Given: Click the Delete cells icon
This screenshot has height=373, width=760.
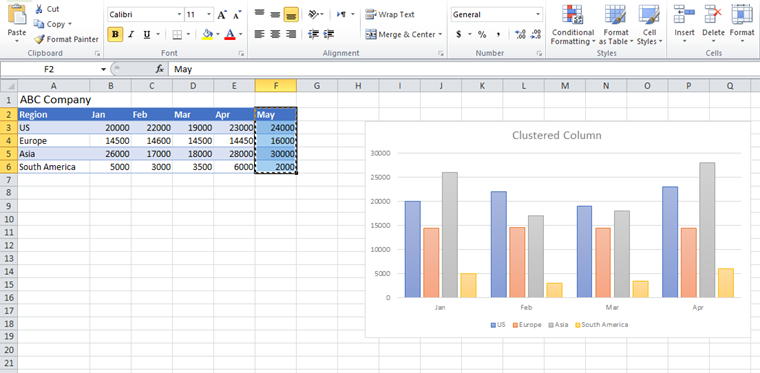Looking at the screenshot, I should coord(713,14).
